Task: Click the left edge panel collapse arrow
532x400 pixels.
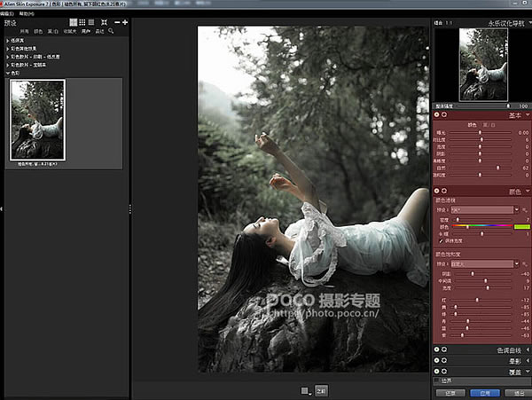Action: pos(2,209)
